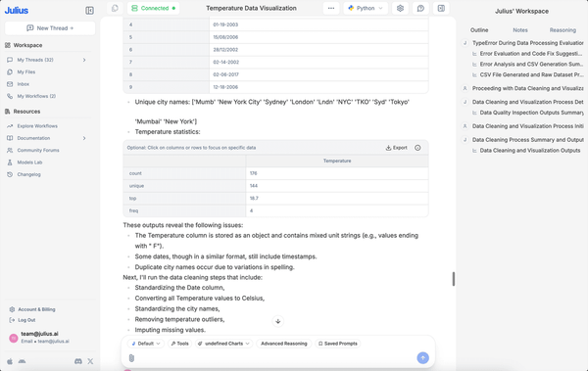588x371 pixels.
Task: Select Proceeding with Data Cleaning outline item
Action: coord(527,88)
